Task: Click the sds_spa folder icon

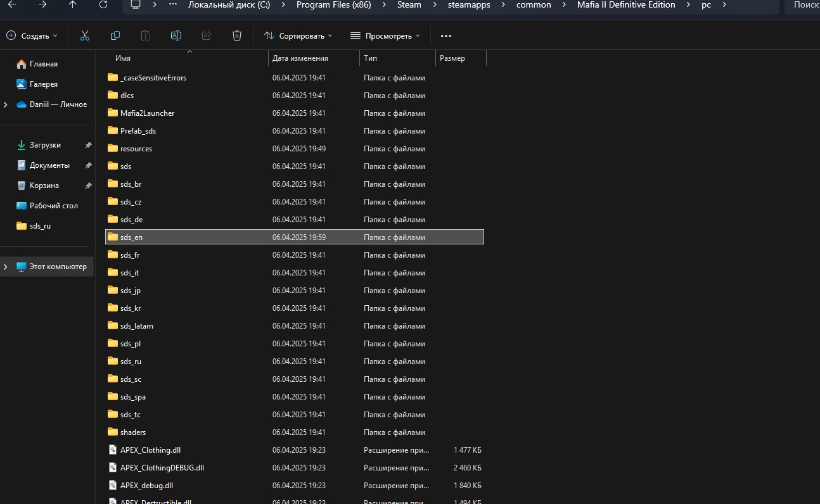Action: (113, 397)
